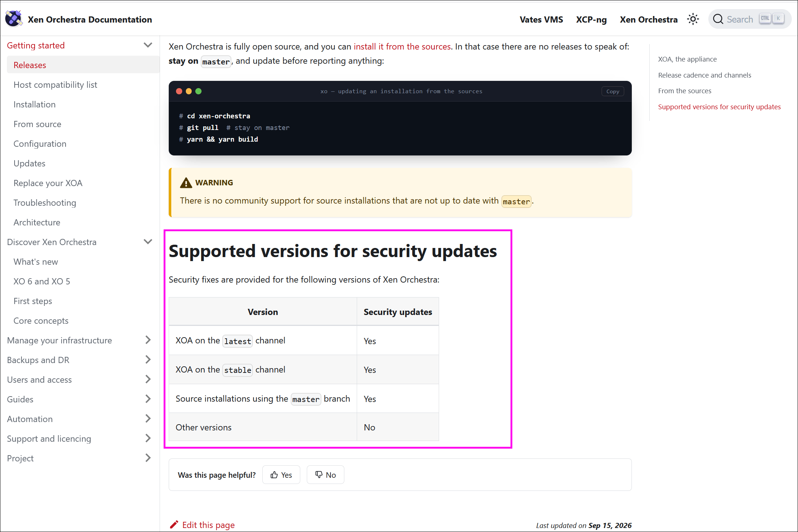Expand the Manage your infrastructure chevron
This screenshot has width=798, height=532.
148,340
